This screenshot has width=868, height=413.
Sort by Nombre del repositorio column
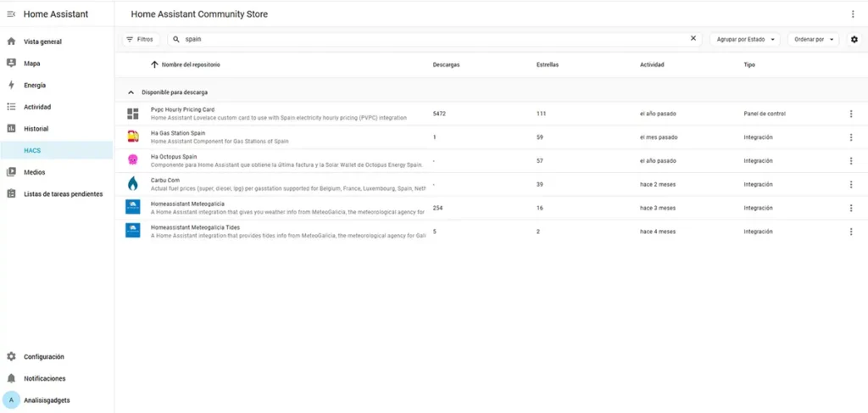click(191, 64)
